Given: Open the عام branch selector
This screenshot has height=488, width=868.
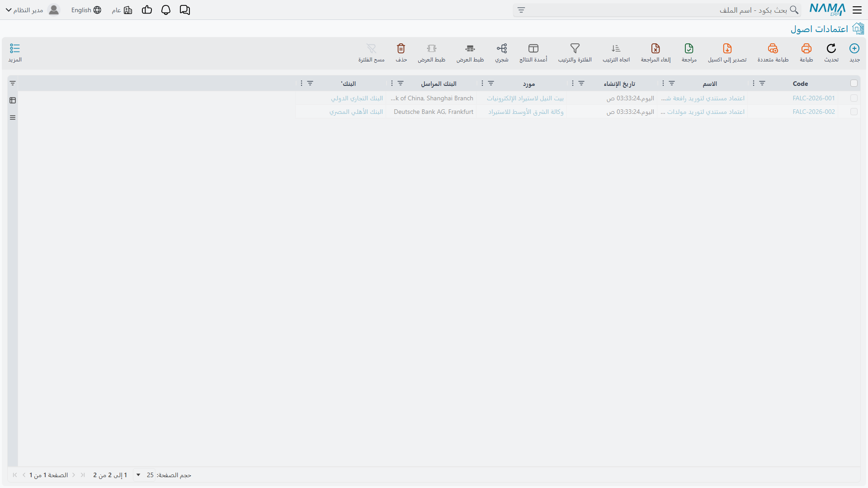Looking at the screenshot, I should pyautogui.click(x=122, y=10).
